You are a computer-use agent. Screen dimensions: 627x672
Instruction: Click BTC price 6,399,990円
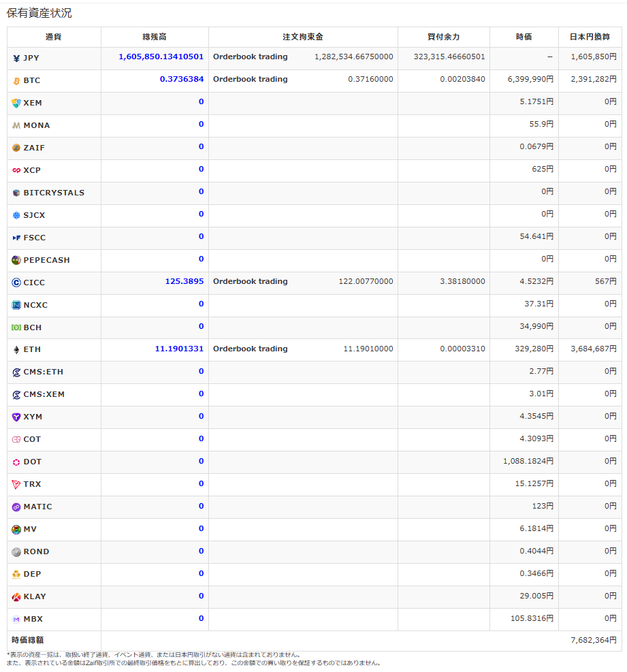(530, 79)
